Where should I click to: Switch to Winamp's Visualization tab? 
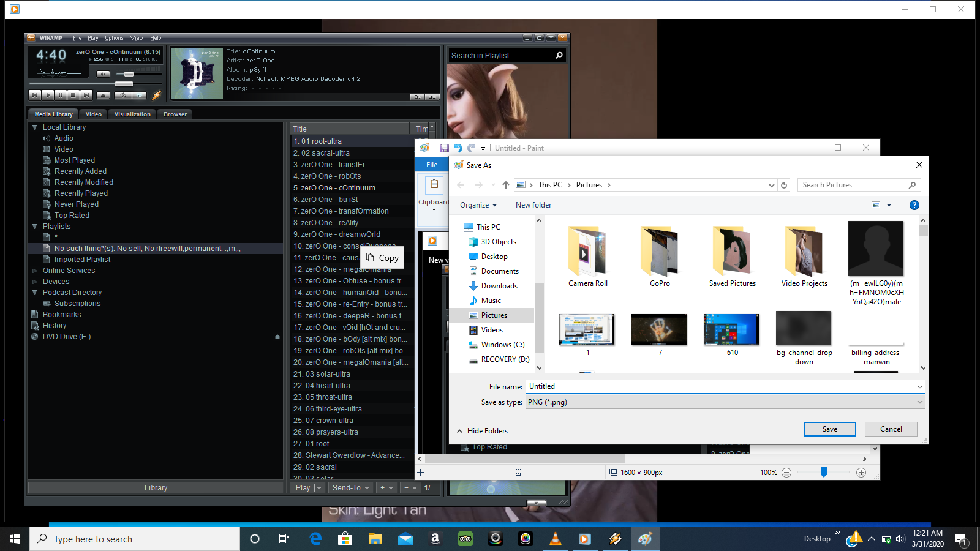tap(132, 114)
